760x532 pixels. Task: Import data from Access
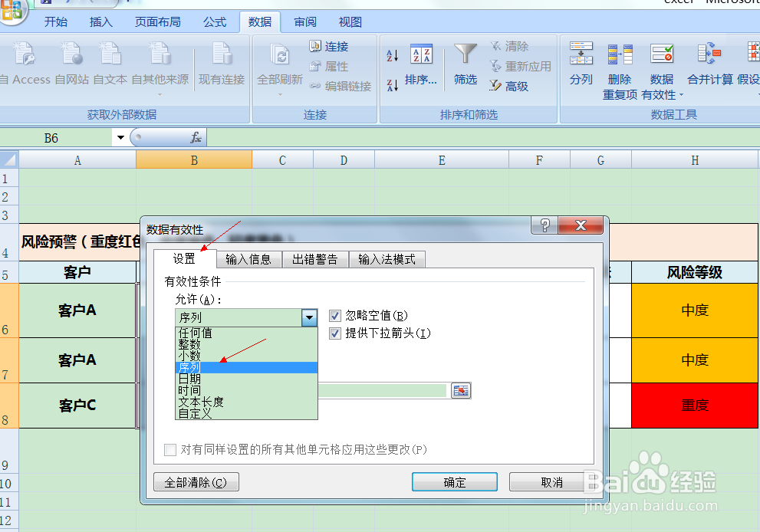[25, 64]
